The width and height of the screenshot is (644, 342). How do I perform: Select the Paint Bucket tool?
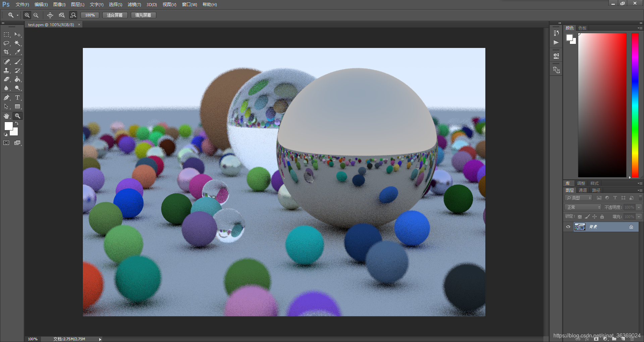(17, 79)
